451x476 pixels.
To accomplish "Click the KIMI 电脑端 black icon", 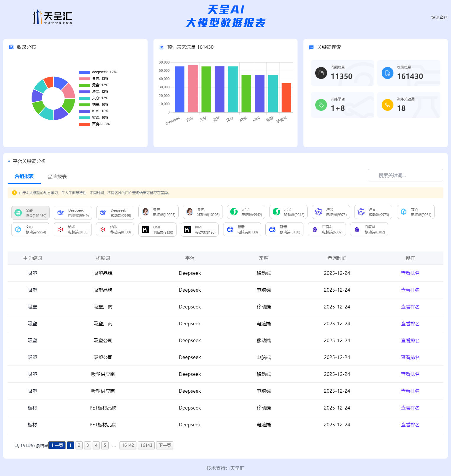I will coord(145,230).
